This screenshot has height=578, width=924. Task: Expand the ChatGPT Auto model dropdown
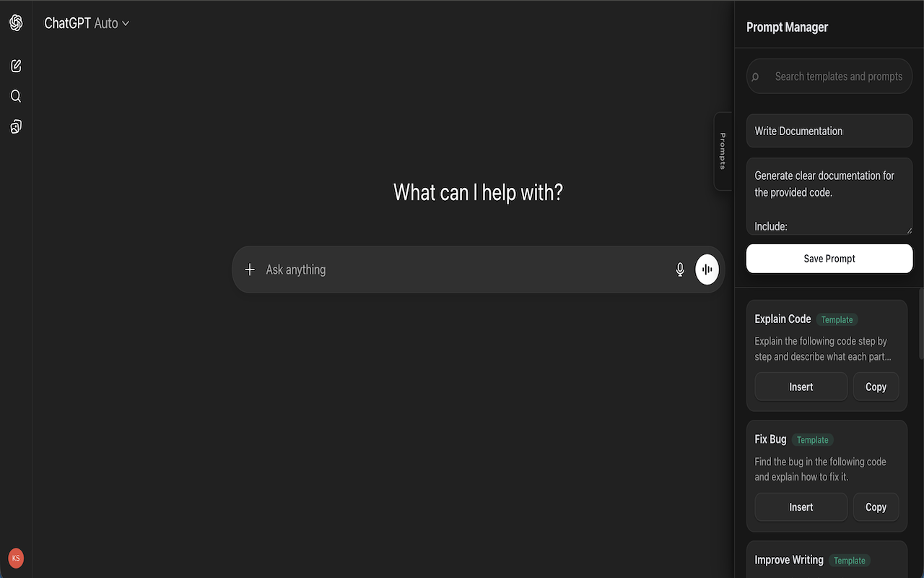point(87,22)
